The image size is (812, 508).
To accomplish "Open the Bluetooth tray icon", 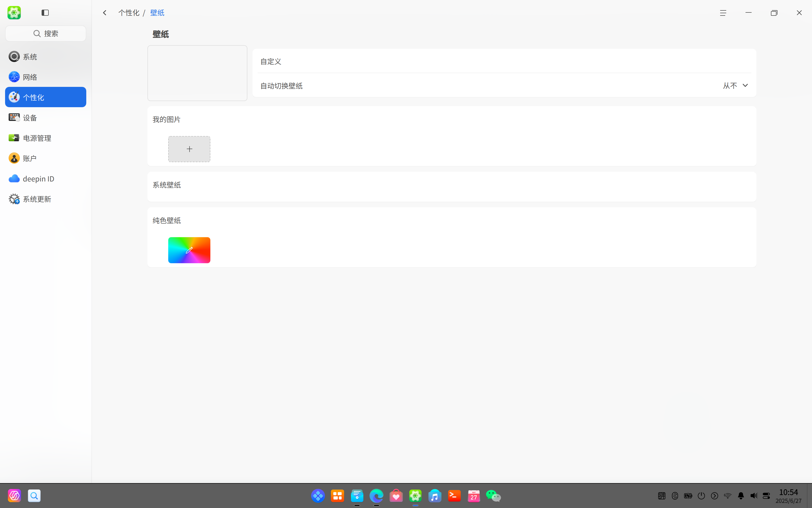I will (x=675, y=496).
